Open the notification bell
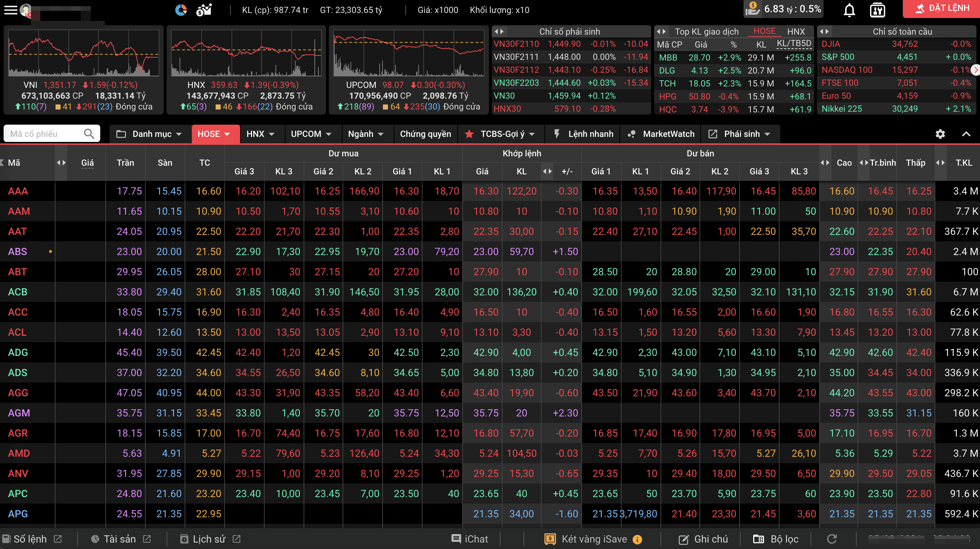Image resolution: width=980 pixels, height=549 pixels. 849,10
